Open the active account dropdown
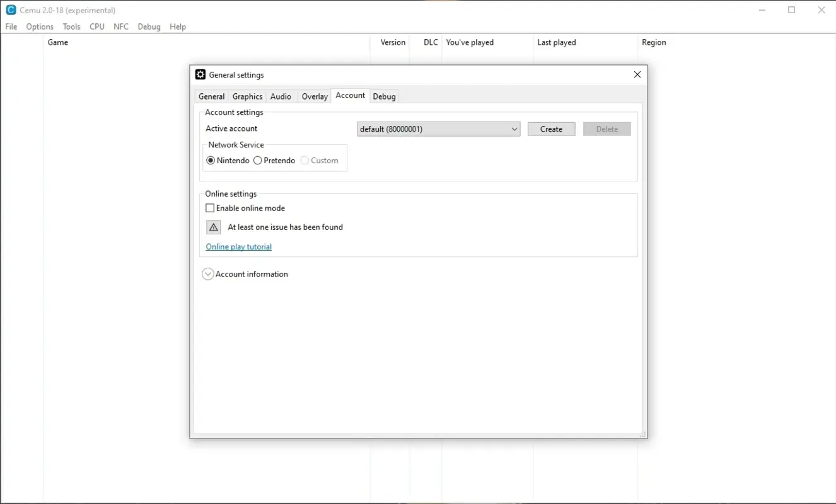The height and width of the screenshot is (504, 836). coord(438,129)
